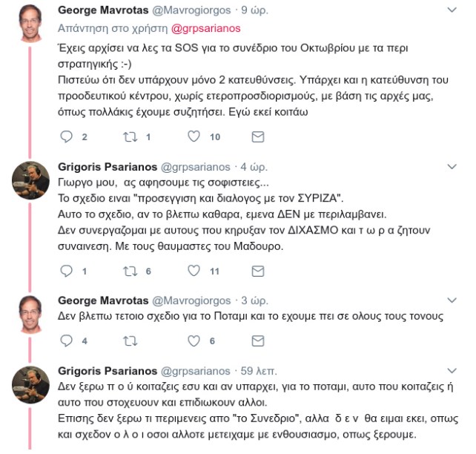476x454 pixels.
Task: Expand options on Psarianos's 59 λεπ. tweet
Action: [x=452, y=370]
